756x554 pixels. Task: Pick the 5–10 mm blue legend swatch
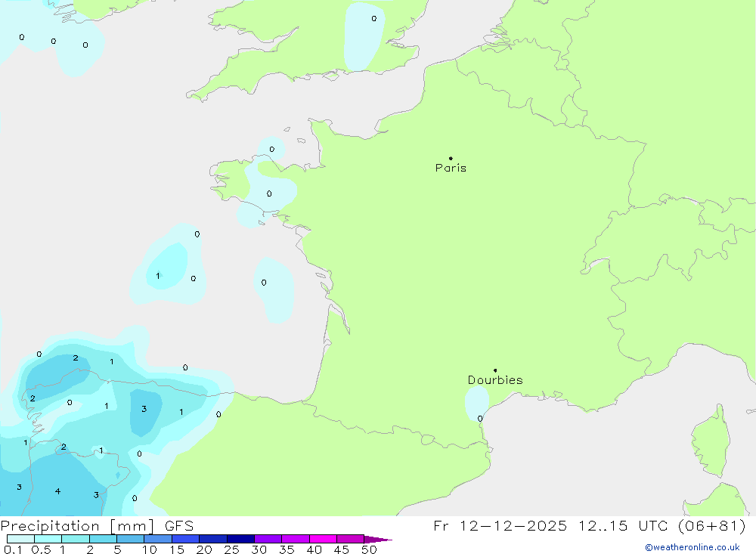[130, 539]
